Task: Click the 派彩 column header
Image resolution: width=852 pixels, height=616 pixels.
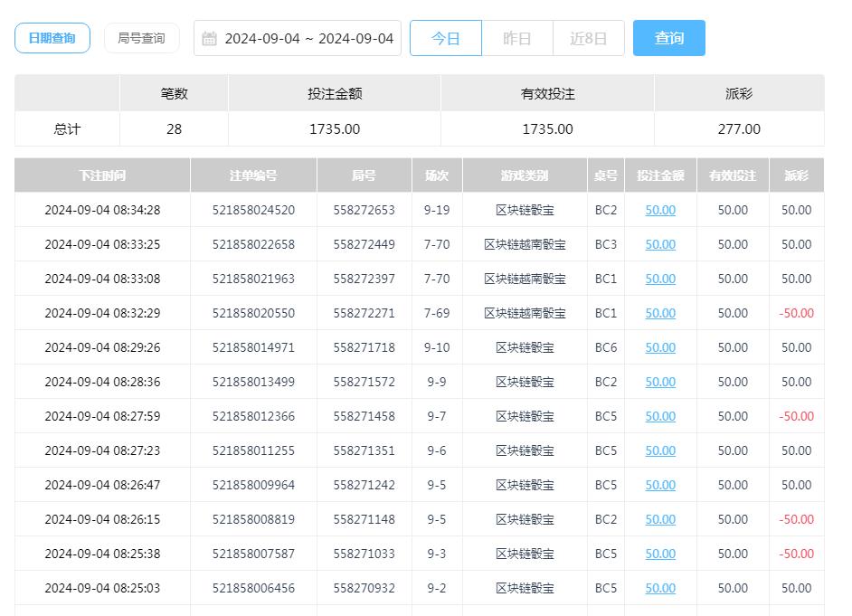Action: [x=796, y=175]
